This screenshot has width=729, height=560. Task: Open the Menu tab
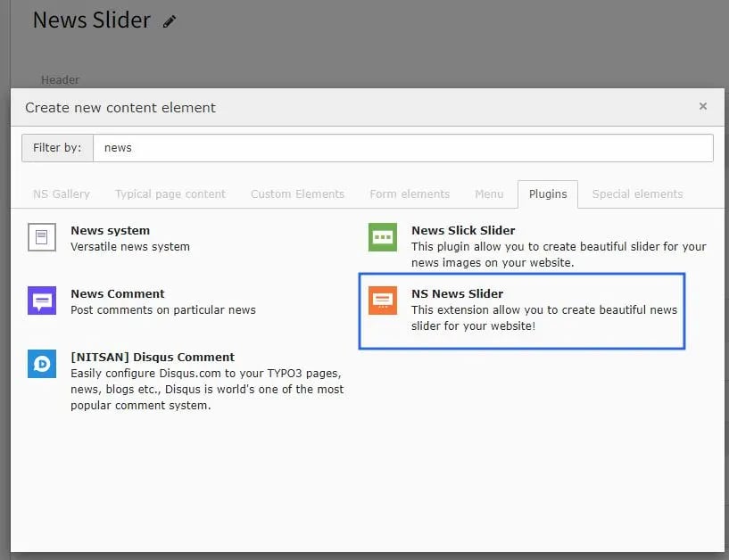489,194
